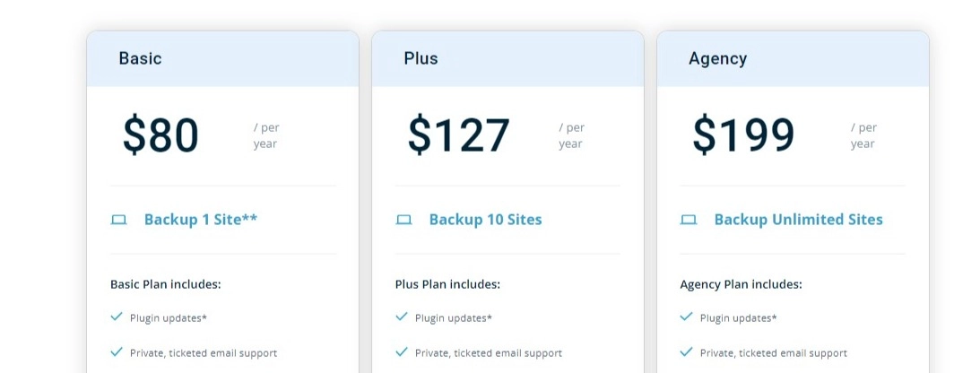Click the $80 per year price
Viewport: 980px width, 373px height.
161,135
